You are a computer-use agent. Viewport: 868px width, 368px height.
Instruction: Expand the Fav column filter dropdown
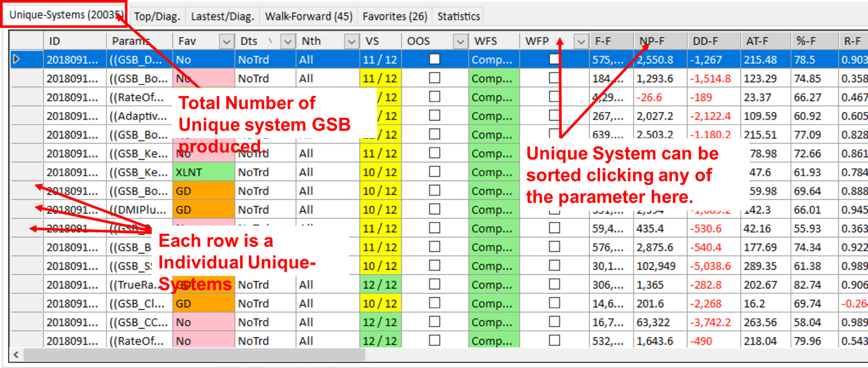pyautogui.click(x=226, y=41)
